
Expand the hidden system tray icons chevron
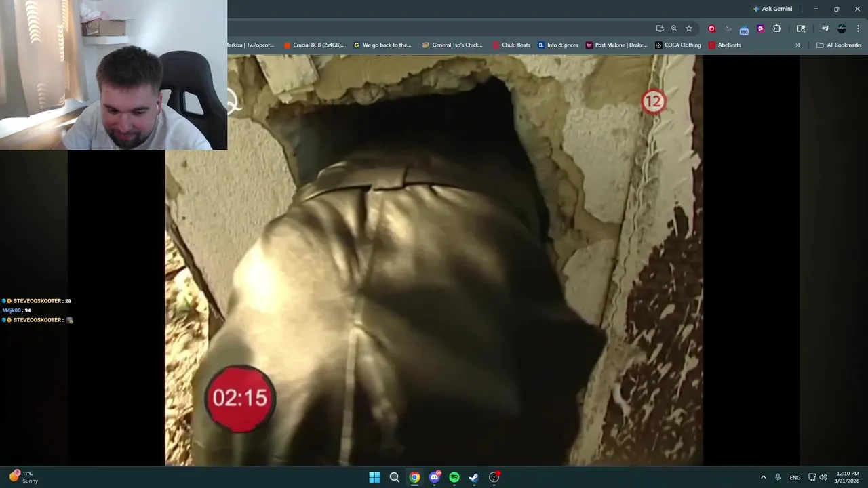[763, 478]
